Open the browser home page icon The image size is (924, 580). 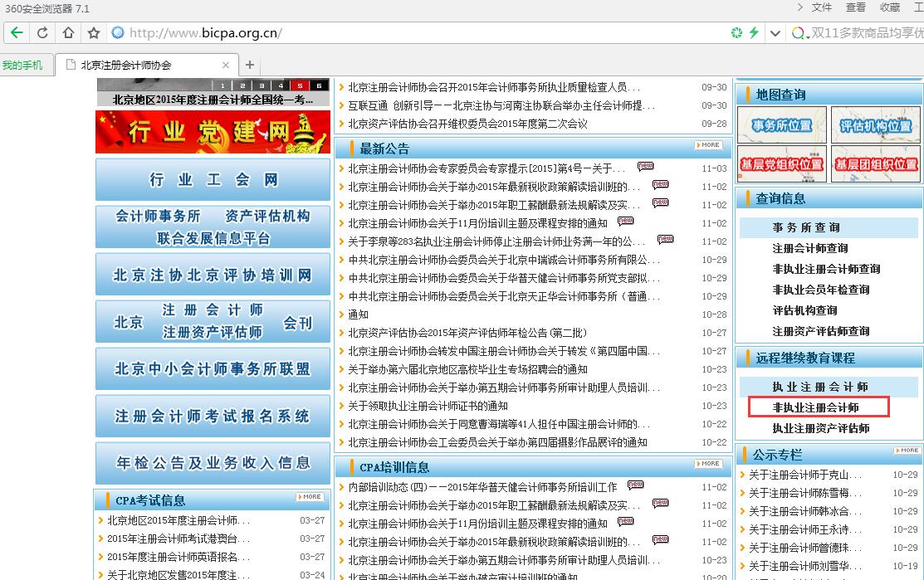click(x=68, y=33)
